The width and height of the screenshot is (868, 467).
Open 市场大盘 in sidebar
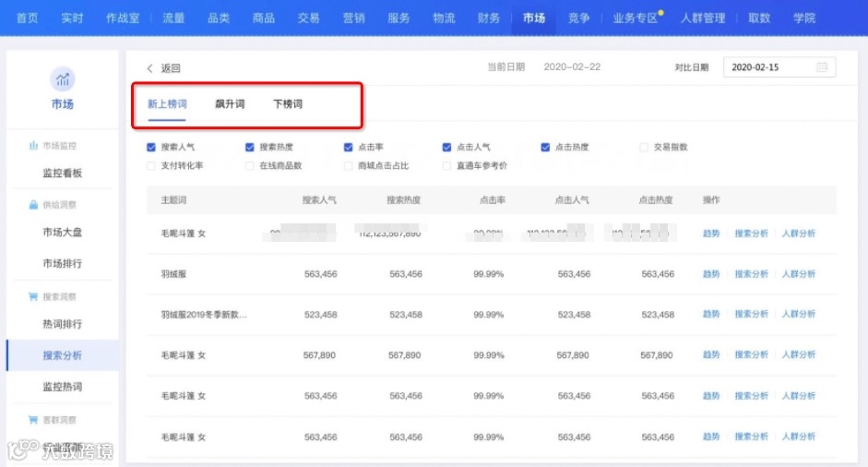[x=63, y=232]
